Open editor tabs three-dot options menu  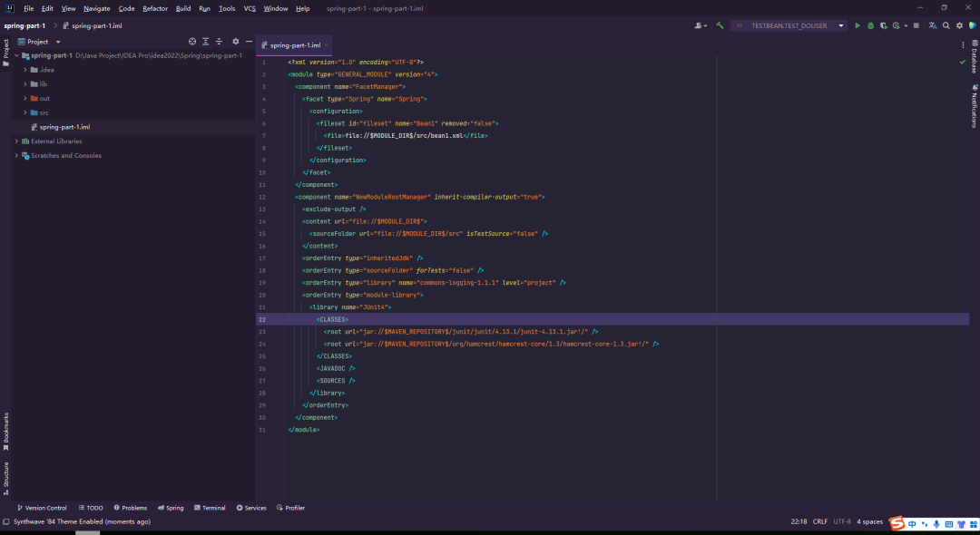tap(963, 45)
